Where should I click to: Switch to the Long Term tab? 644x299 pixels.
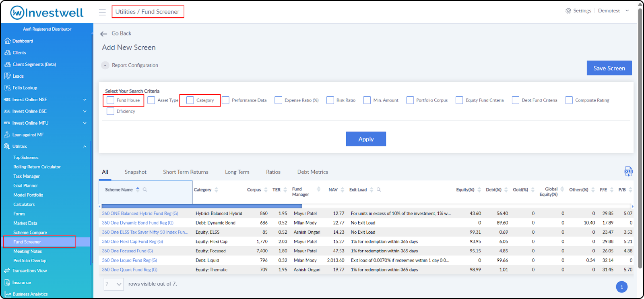237,172
